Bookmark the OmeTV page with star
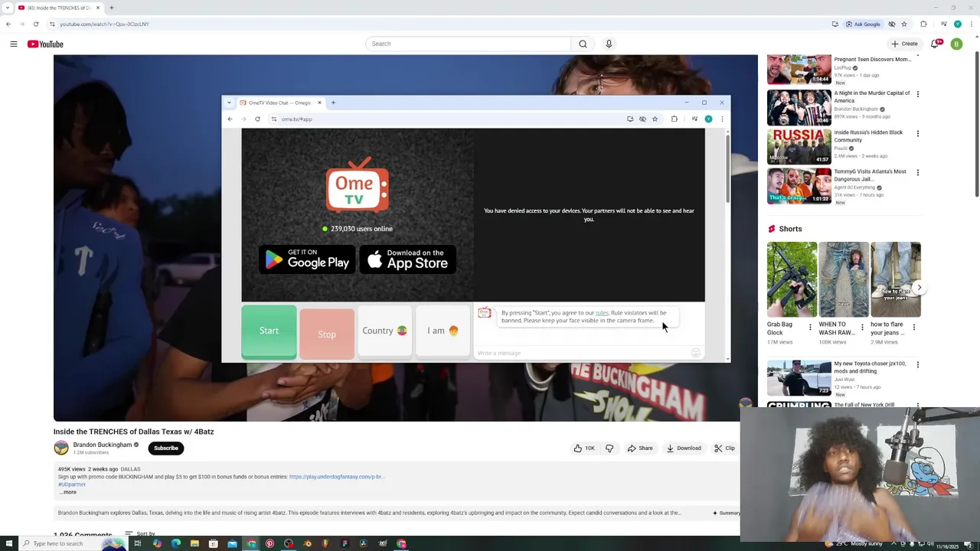This screenshot has height=551, width=980. tap(655, 119)
